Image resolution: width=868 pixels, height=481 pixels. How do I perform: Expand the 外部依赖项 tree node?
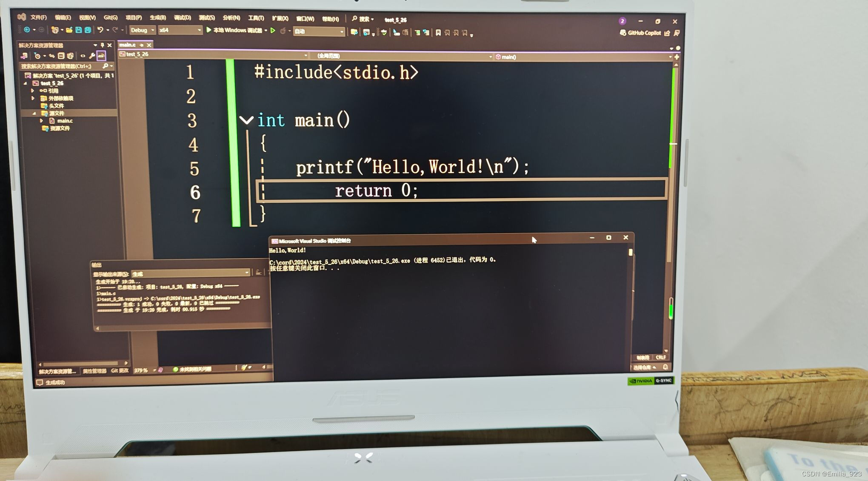(x=33, y=98)
